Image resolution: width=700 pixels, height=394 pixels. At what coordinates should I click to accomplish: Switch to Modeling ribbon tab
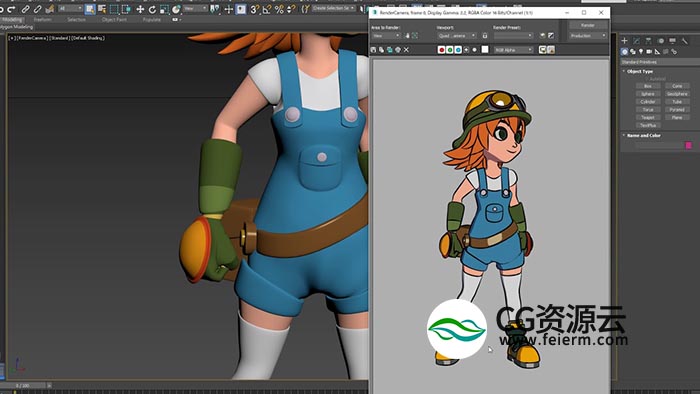click(12, 20)
